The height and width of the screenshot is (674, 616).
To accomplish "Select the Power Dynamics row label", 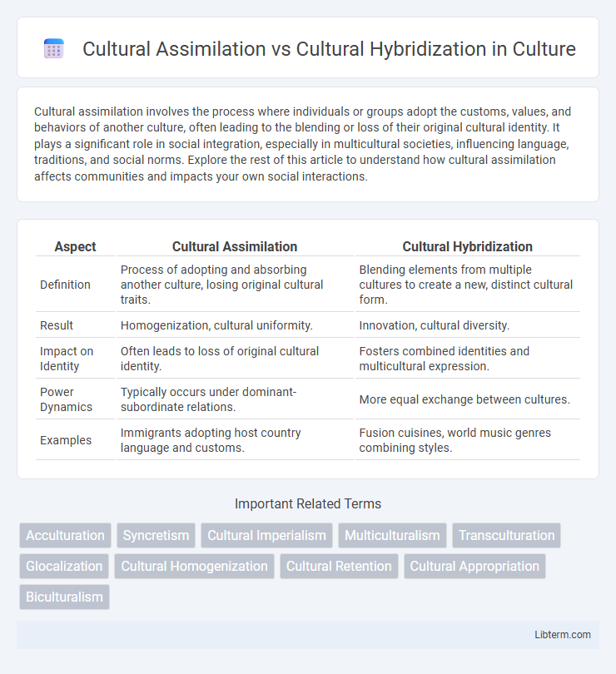I will click(67, 399).
